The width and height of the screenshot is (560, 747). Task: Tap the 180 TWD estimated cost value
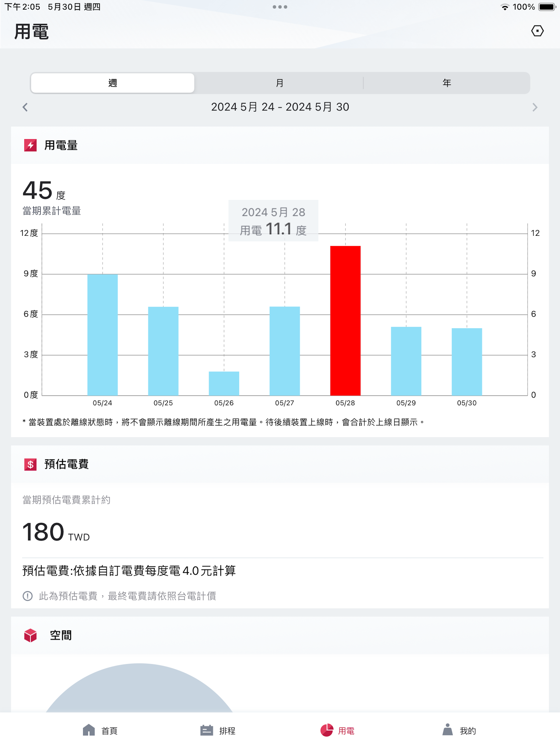[x=56, y=533]
